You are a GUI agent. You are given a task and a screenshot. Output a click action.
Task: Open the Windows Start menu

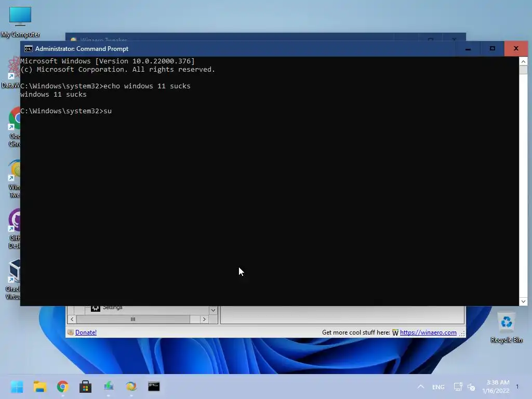(17, 387)
